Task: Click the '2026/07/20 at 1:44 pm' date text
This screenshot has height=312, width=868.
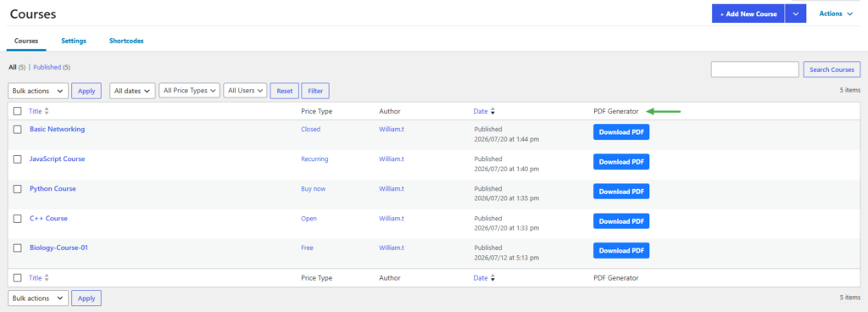Action: point(507,139)
